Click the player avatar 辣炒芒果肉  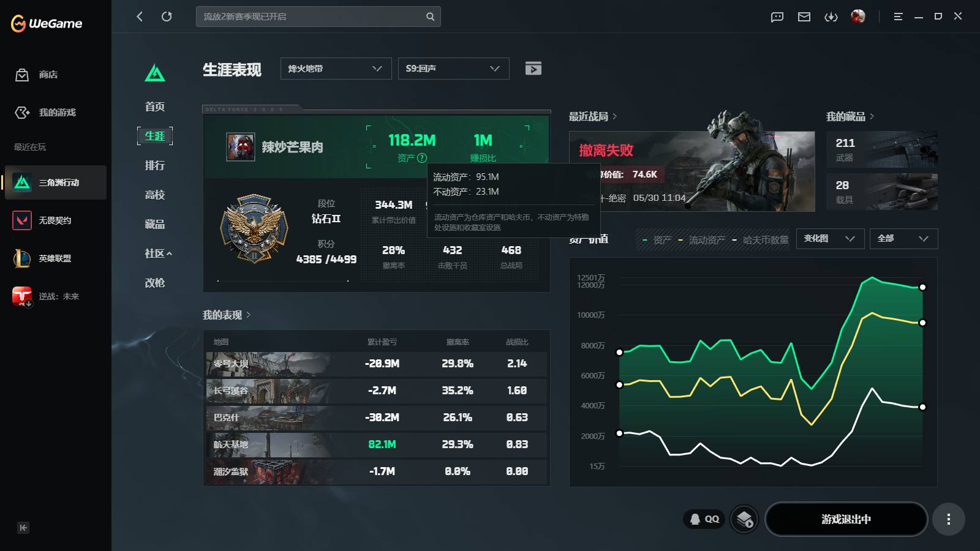point(241,148)
